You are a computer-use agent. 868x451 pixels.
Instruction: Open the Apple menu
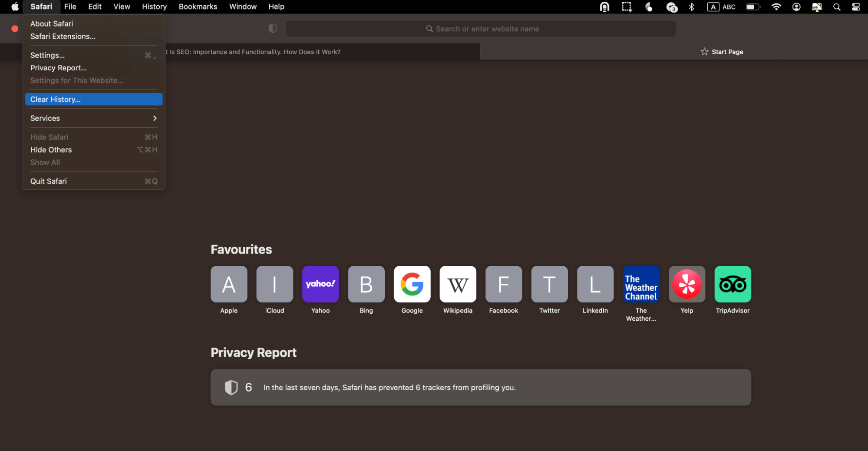15,7
